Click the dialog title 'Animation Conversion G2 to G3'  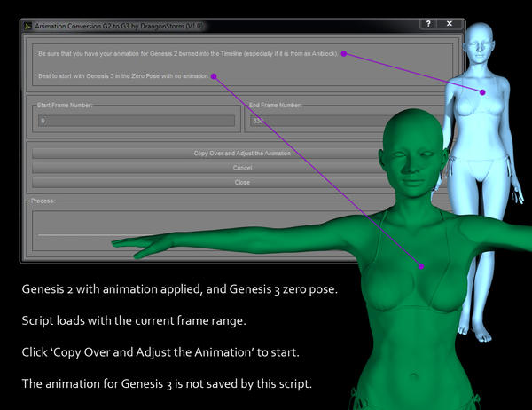pyautogui.click(x=119, y=26)
